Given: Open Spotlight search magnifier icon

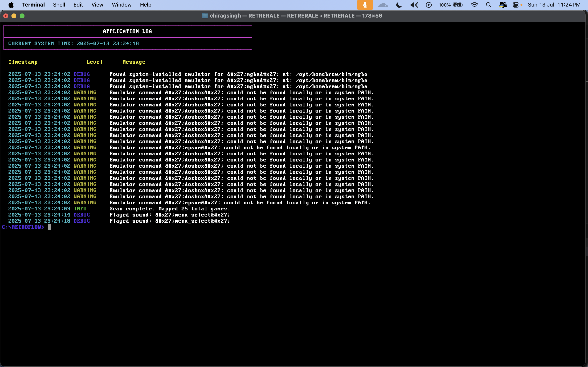Looking at the screenshot, I should pyautogui.click(x=488, y=5).
